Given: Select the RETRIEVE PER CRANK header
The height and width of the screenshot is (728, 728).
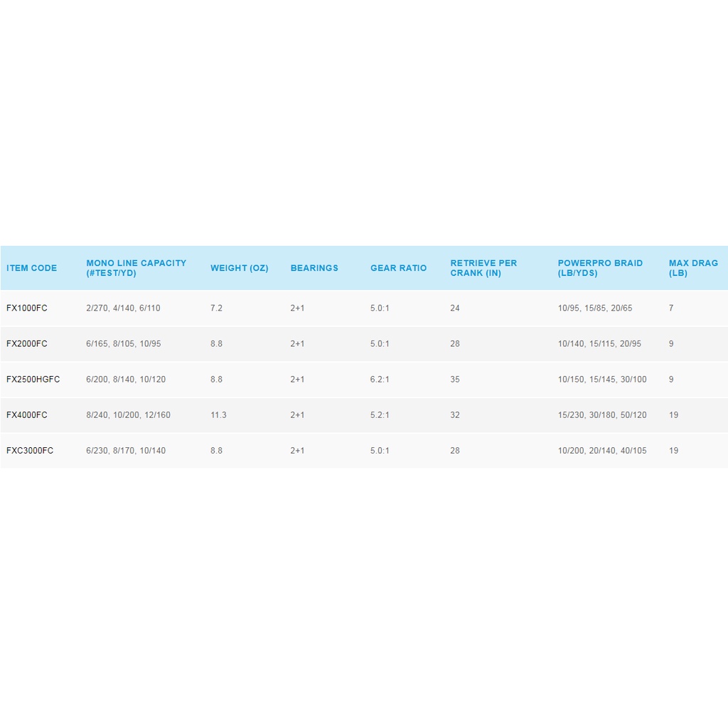Looking at the screenshot, I should pyautogui.click(x=483, y=268).
